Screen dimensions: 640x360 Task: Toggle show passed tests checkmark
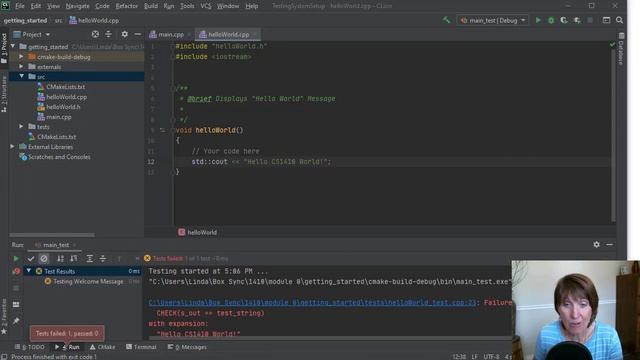click(31, 258)
